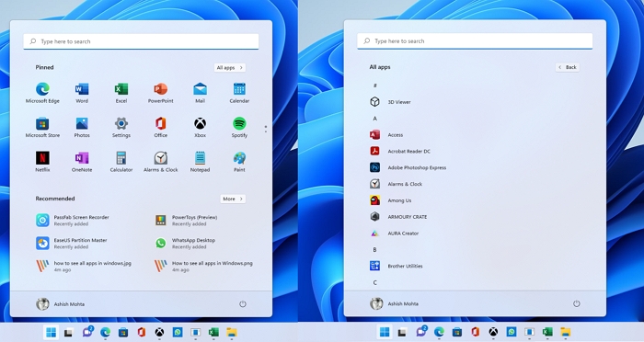Launch PowerPoint from pinned apps
Viewport: 644px width, 342px height.
click(x=161, y=93)
